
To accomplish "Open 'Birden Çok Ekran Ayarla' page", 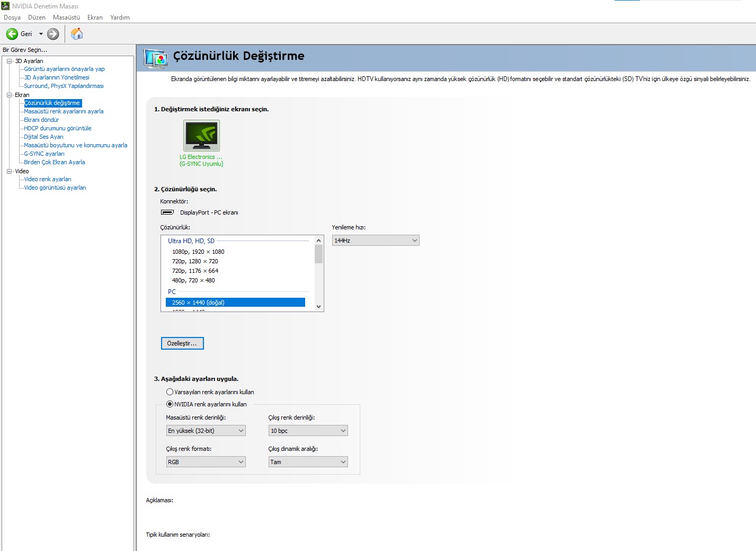I will [x=54, y=162].
